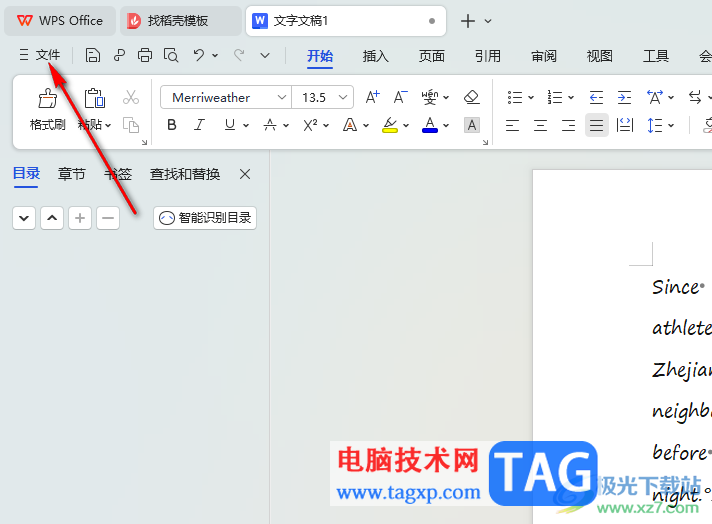Viewport: 712px width, 524px height.
Task: Click the distributed alignment icon
Action: 625,125
